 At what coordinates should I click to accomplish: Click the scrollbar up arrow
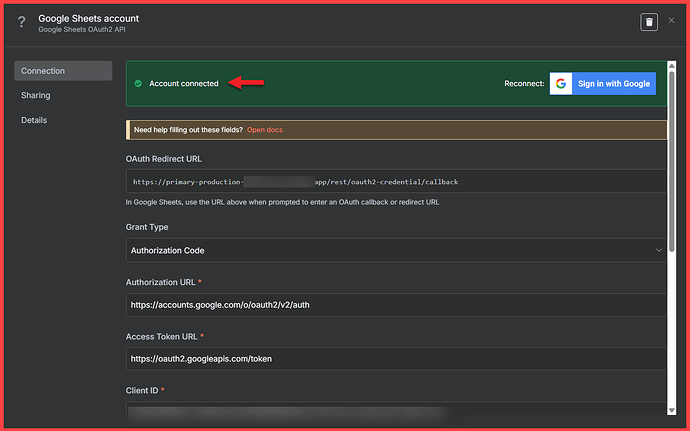pos(672,66)
